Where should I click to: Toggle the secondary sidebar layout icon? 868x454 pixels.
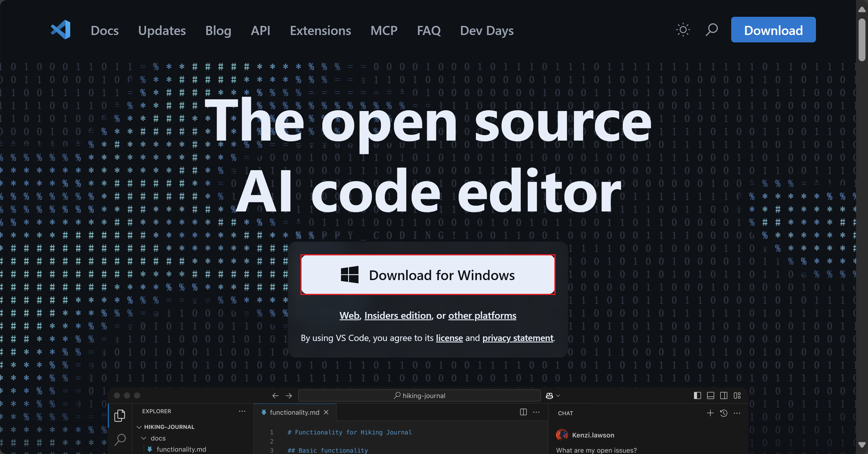724,396
